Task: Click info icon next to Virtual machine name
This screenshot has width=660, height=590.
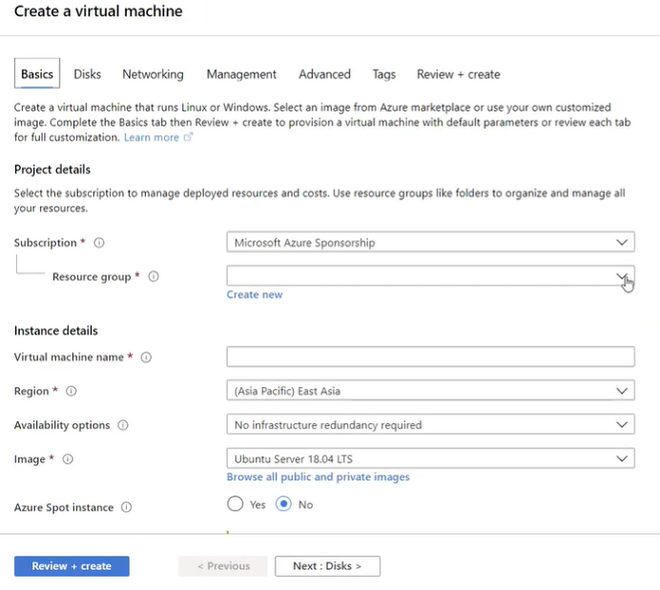Action: point(146,357)
